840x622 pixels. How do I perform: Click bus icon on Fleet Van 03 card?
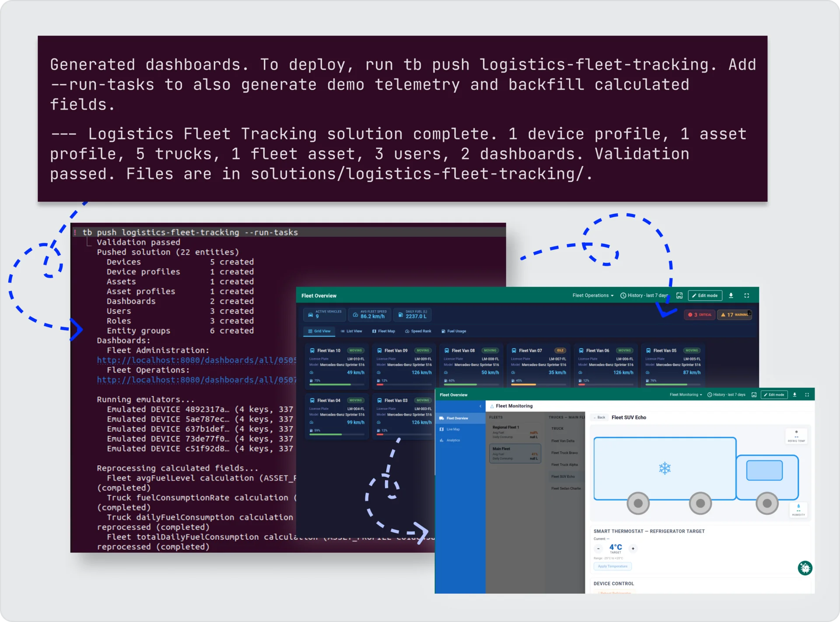click(379, 401)
